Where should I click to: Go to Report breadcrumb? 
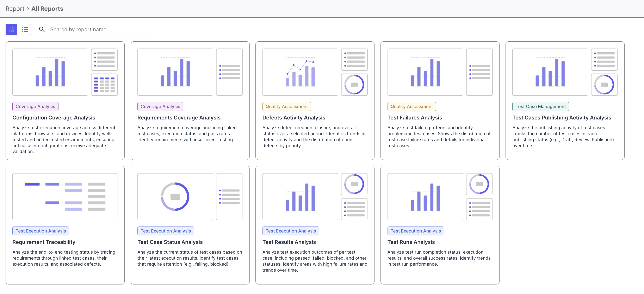(x=15, y=9)
